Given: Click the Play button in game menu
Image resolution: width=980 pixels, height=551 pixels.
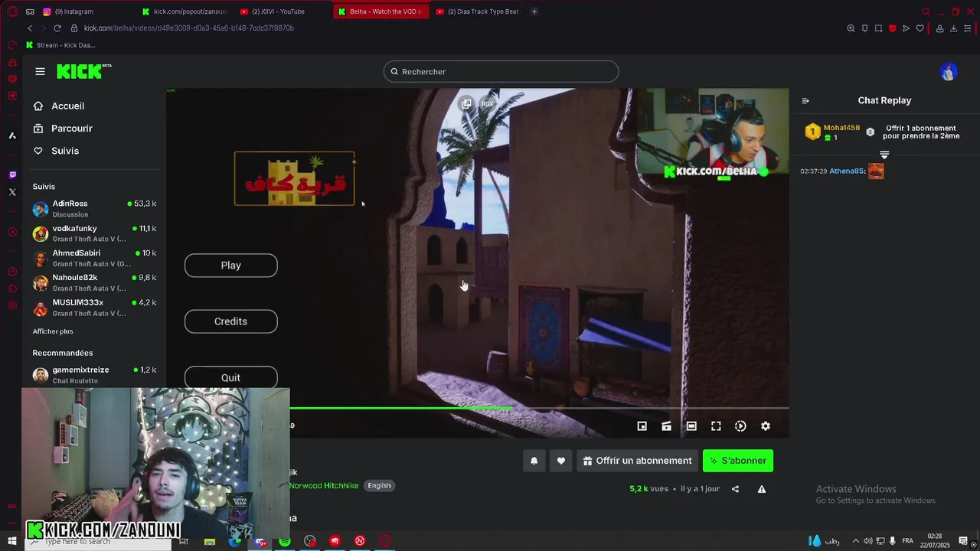Looking at the screenshot, I should click(x=230, y=266).
